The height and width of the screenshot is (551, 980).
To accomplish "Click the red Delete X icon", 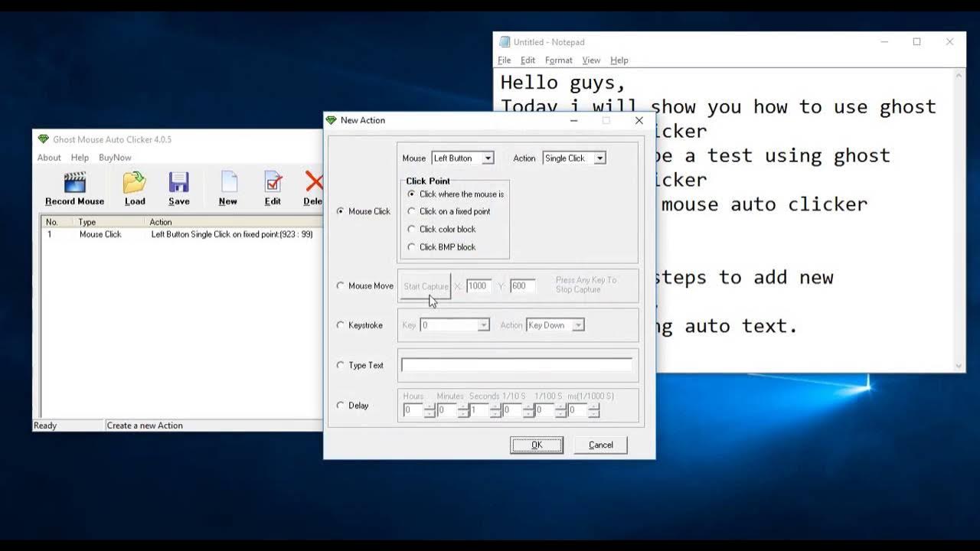I will [314, 181].
